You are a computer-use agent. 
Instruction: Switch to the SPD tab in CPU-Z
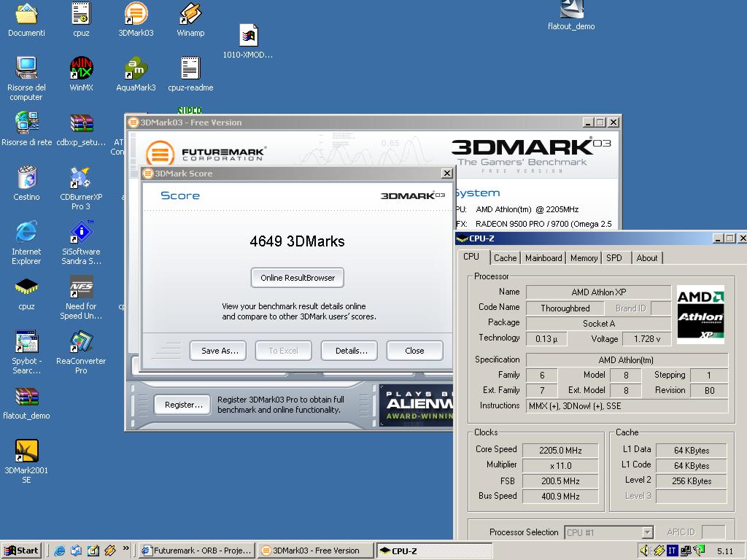[614, 257]
